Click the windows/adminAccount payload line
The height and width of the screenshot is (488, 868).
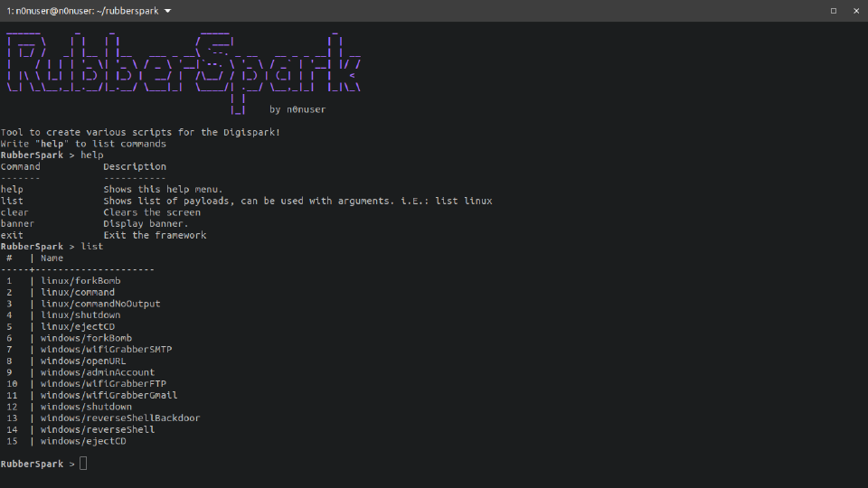(98, 372)
